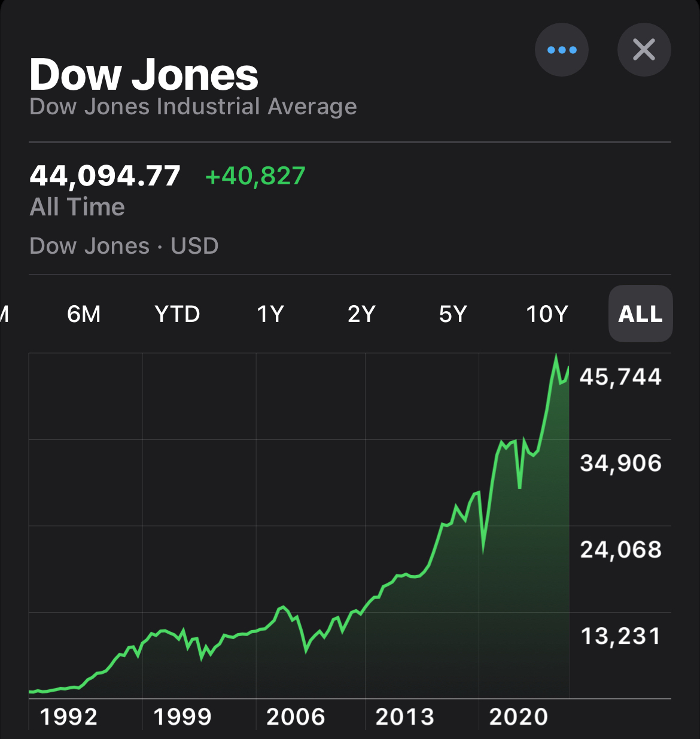This screenshot has height=739, width=700.
Task: Click the Dow Jones Industrial Average subtitle
Action: coord(193,107)
